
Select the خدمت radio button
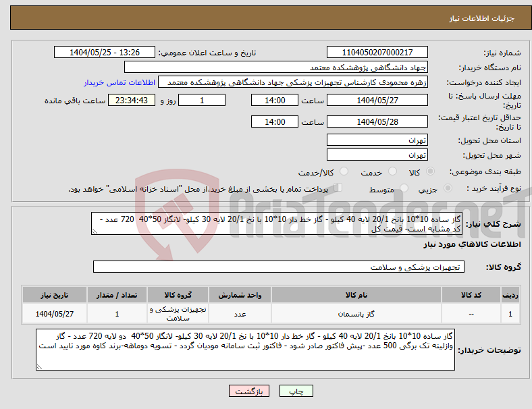[392, 171]
